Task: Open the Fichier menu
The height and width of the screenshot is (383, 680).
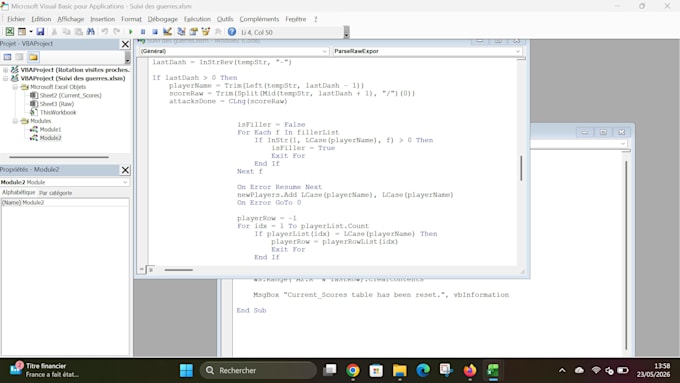Action: 16,19
